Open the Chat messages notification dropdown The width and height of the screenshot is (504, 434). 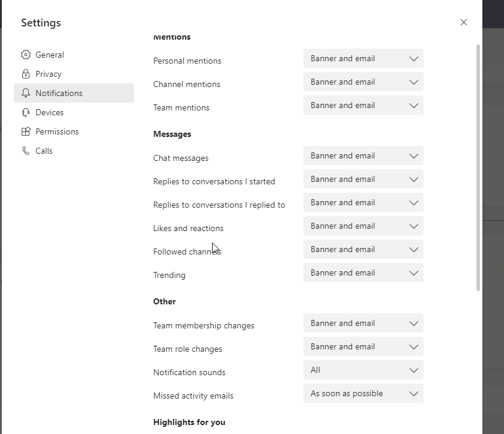point(363,156)
